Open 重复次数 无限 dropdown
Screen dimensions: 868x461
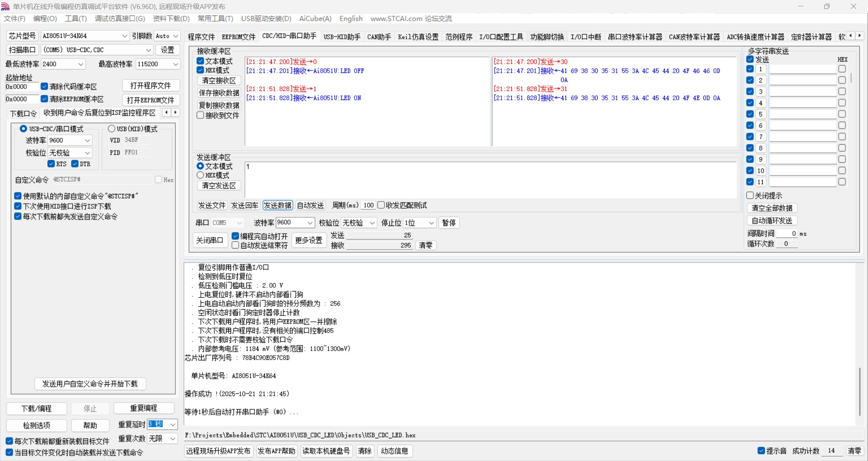(173, 438)
